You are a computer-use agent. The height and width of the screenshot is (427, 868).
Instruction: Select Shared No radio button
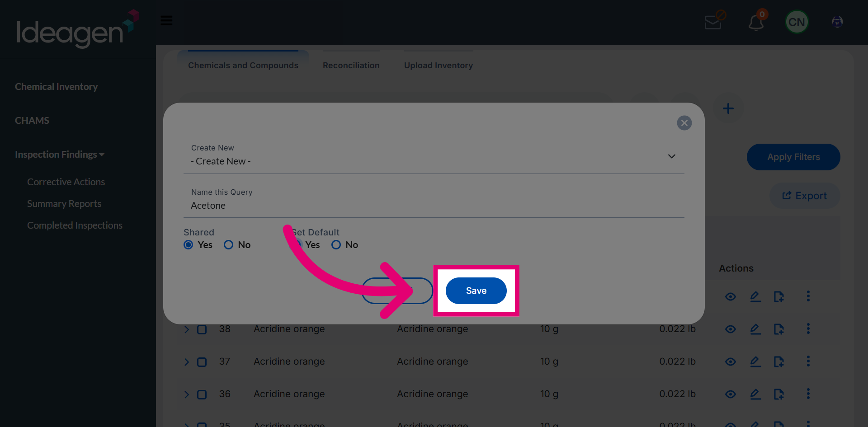[x=229, y=245]
